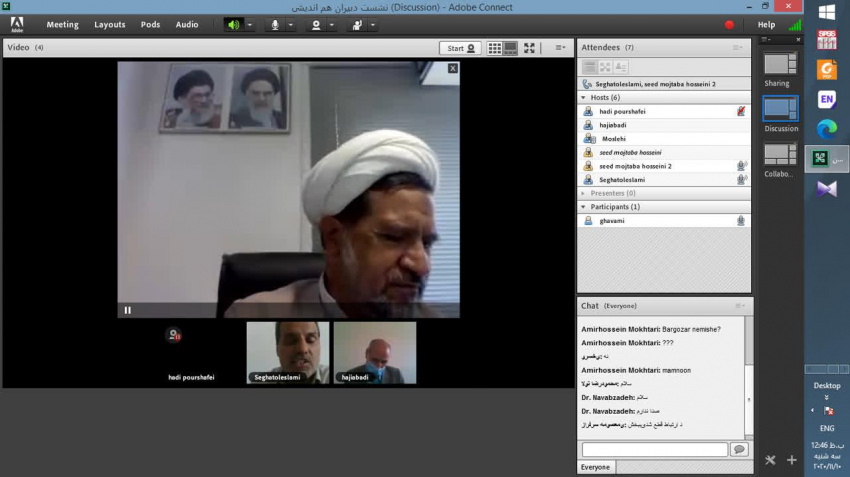Open Microsoft Edge from the taskbar
Image resolution: width=850 pixels, height=477 pixels.
(826, 128)
